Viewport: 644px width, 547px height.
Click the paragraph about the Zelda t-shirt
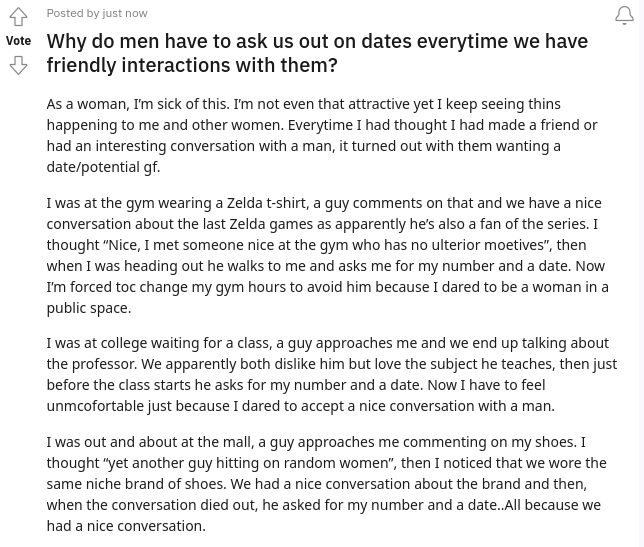[327, 255]
